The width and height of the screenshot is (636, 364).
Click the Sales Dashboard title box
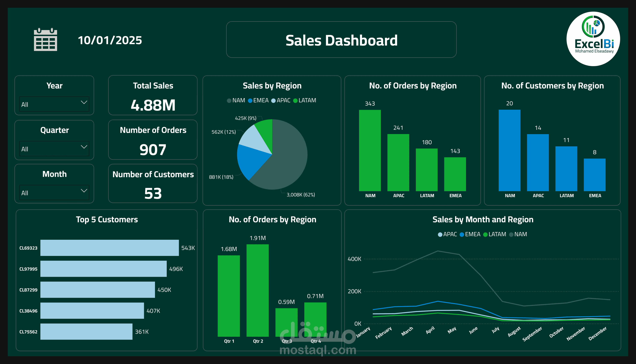tap(341, 40)
